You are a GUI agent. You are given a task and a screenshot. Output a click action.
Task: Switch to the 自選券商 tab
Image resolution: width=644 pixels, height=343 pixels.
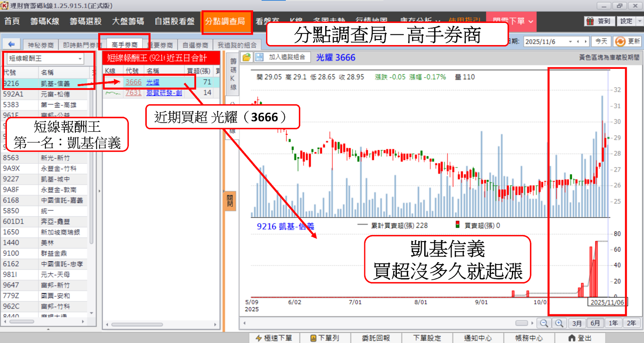195,45
